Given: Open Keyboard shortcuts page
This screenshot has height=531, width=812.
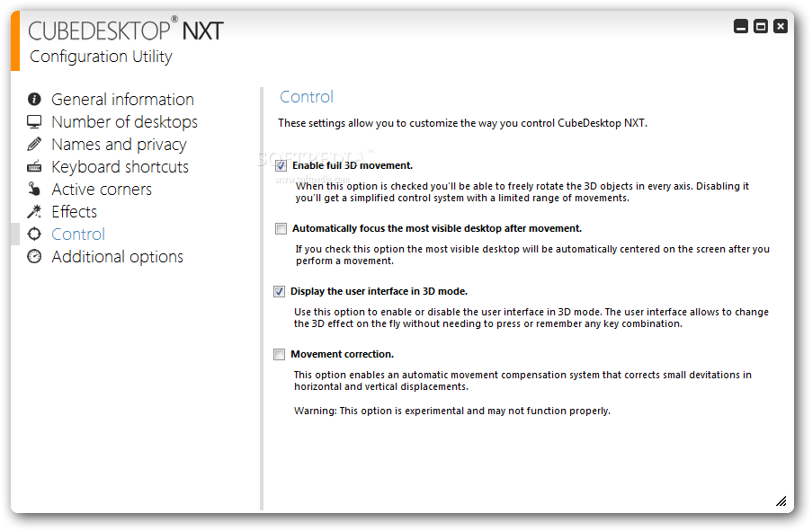Looking at the screenshot, I should click(x=120, y=166).
